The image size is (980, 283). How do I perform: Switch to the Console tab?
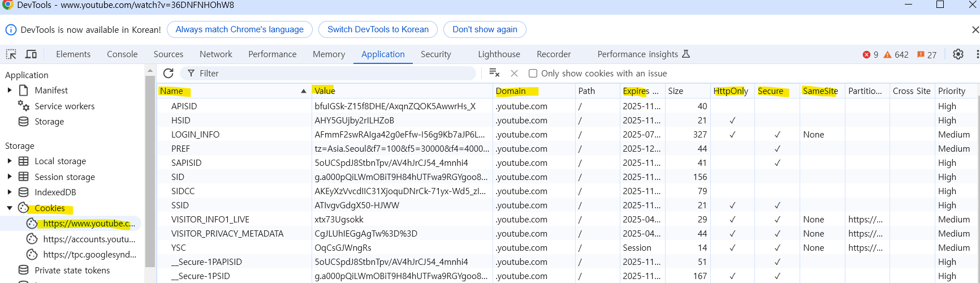click(x=122, y=54)
